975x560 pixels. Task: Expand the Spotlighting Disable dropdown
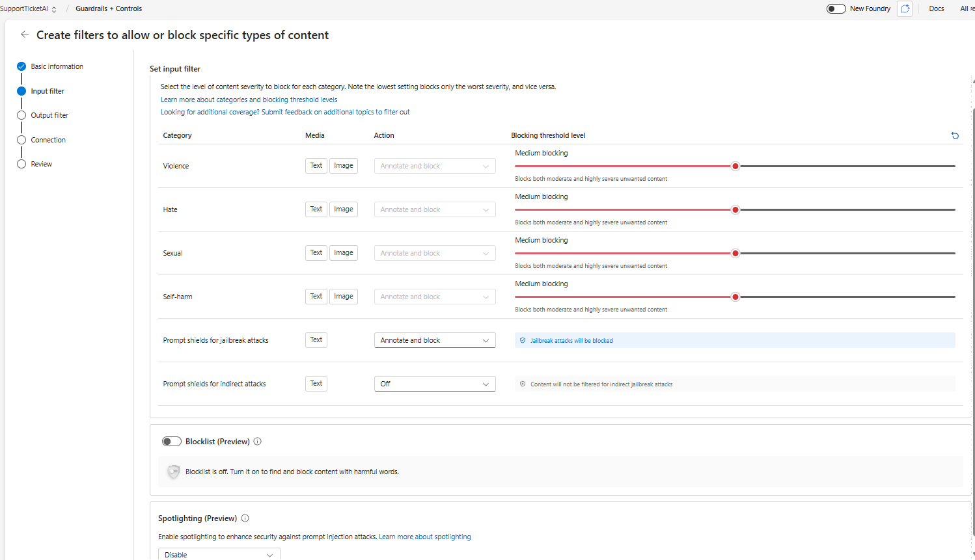coord(219,554)
